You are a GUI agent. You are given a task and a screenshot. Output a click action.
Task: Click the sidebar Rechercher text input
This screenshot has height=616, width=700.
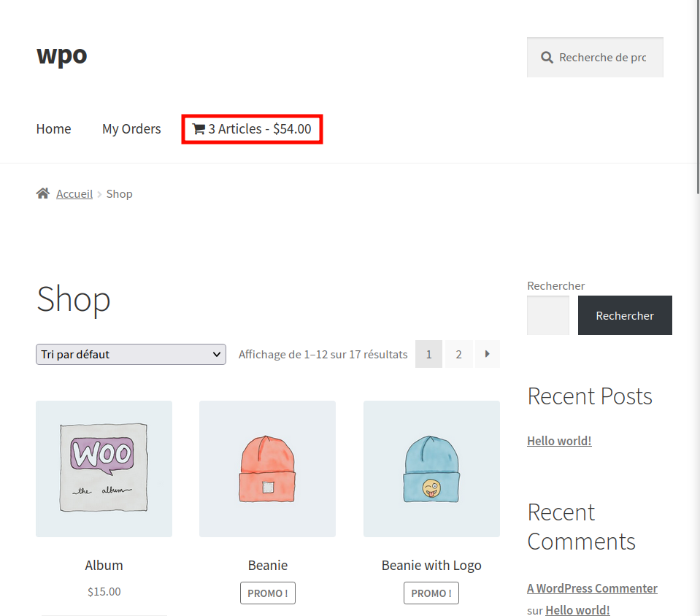pos(547,315)
